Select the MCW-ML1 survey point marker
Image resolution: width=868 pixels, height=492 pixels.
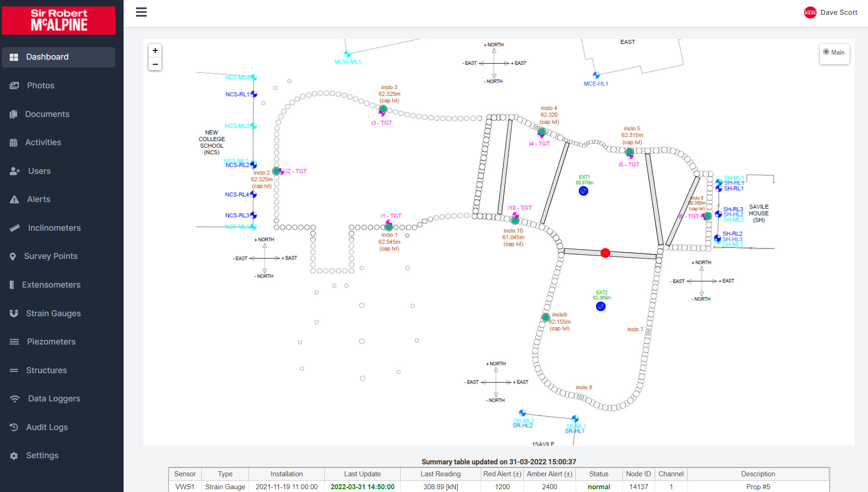click(x=347, y=54)
